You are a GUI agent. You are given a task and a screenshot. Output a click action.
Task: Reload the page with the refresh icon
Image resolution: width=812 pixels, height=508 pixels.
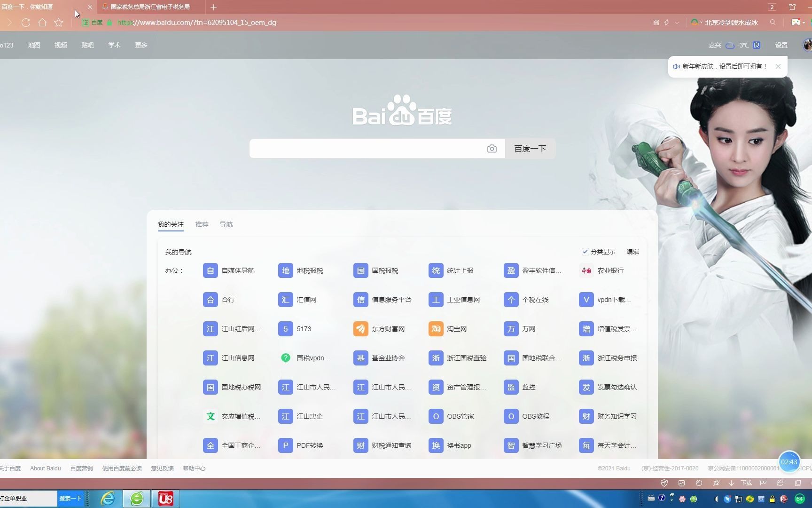(26, 23)
